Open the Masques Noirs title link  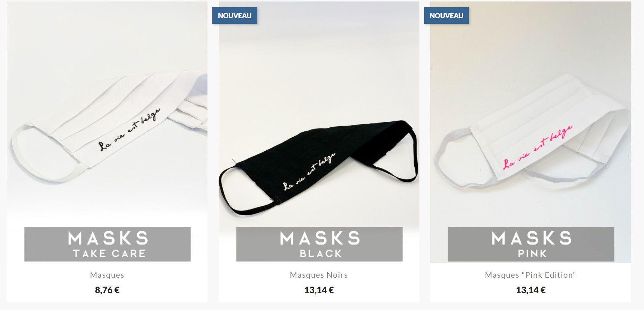[319, 275]
